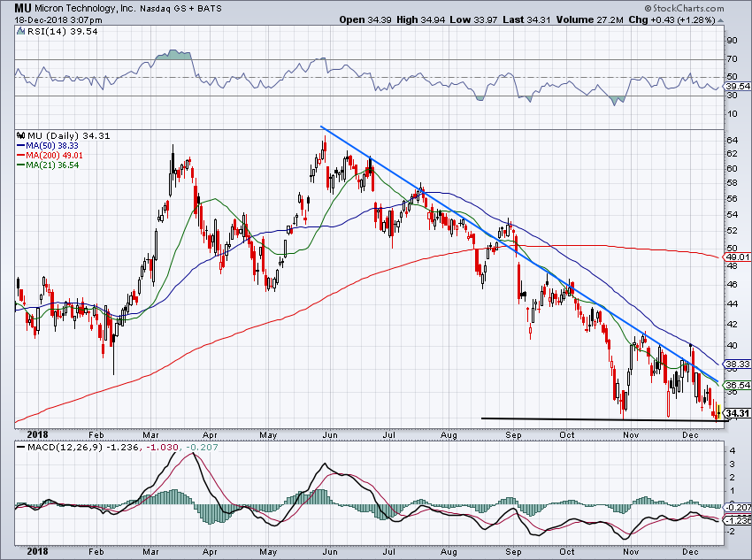Click the MA(200) 49.01 legend text
This screenshot has width=752, height=560.
click(x=55, y=156)
